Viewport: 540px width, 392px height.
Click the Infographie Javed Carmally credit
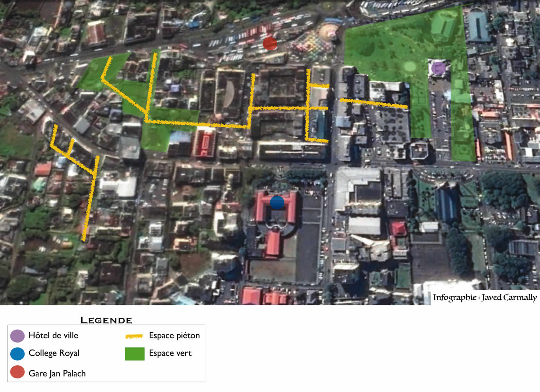(485, 297)
